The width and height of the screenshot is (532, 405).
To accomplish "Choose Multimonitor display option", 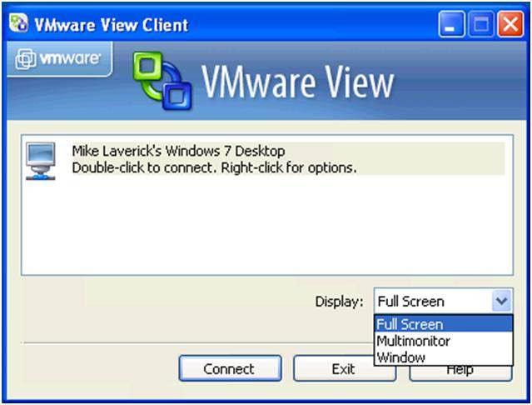I will click(444, 341).
